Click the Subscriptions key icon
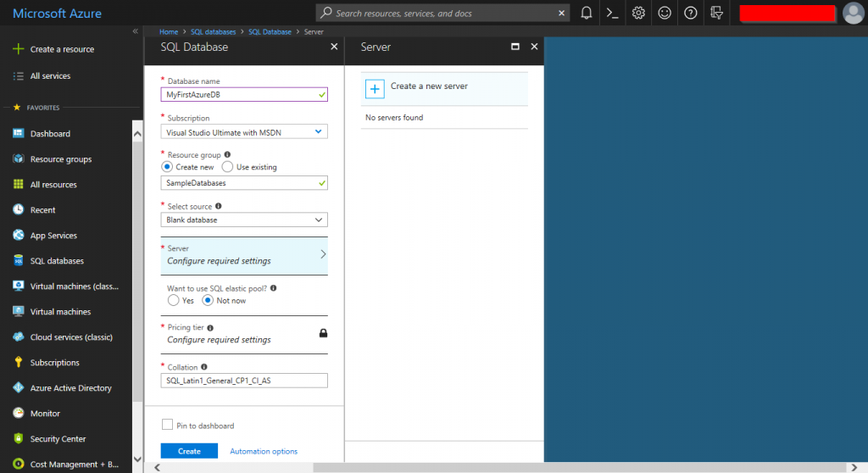This screenshot has height=473, width=868. click(x=19, y=362)
